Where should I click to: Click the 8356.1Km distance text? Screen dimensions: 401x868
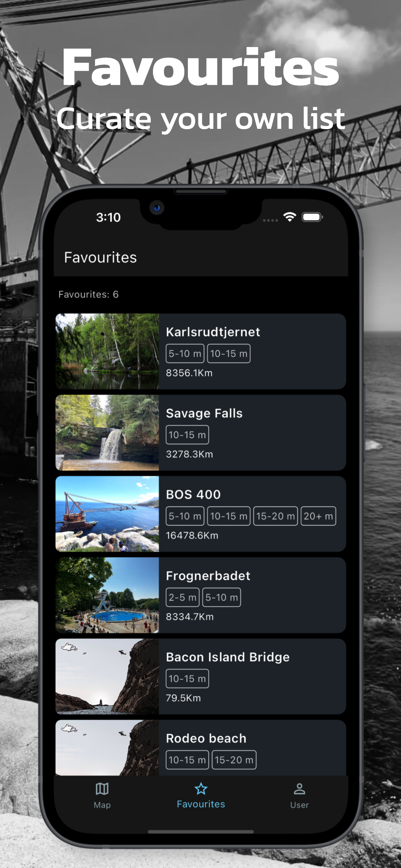coord(189,373)
